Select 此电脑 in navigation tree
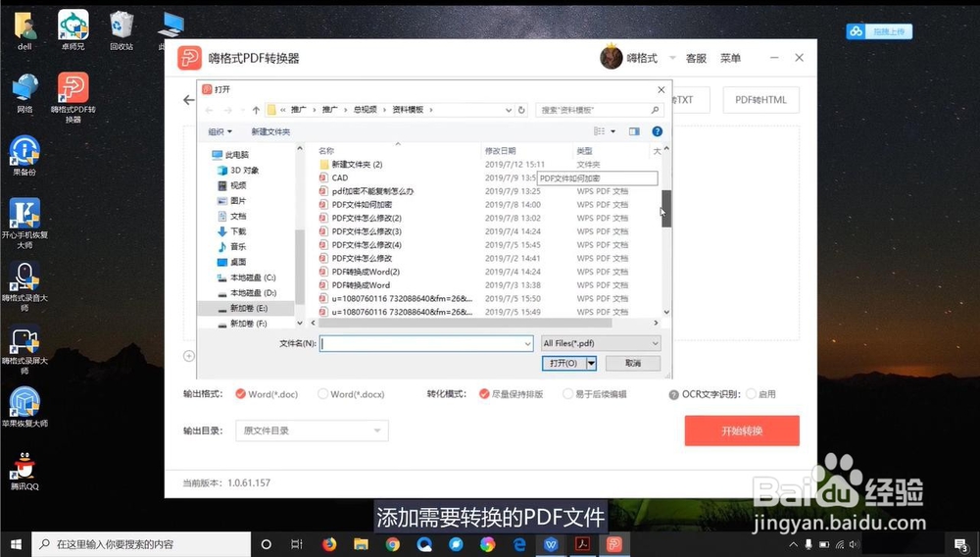980x557 pixels. [x=230, y=154]
